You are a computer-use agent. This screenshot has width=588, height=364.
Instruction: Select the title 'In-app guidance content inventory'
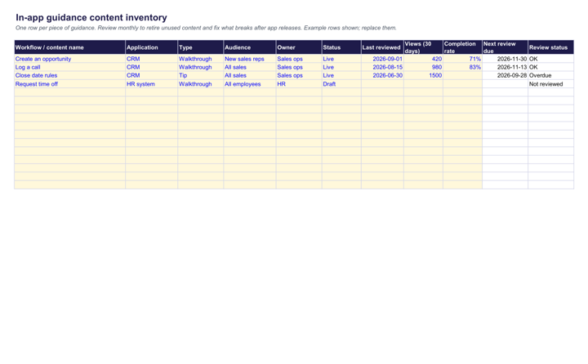coord(91,18)
